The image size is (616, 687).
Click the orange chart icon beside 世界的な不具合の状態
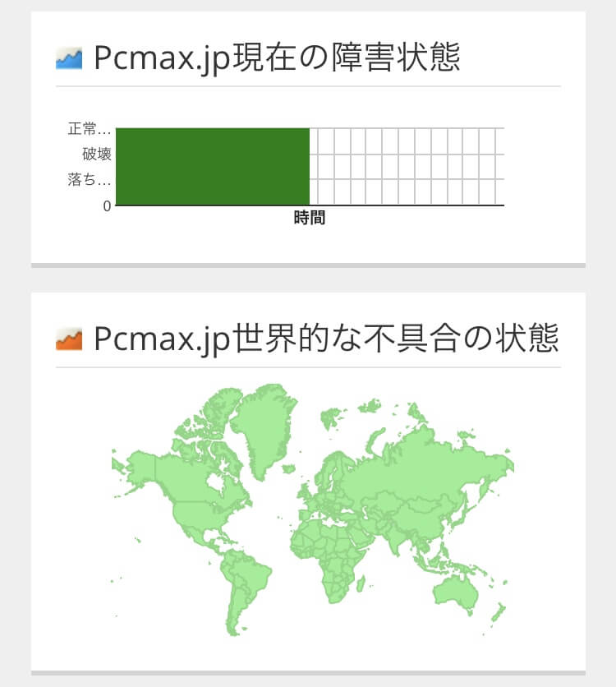[x=69, y=339]
